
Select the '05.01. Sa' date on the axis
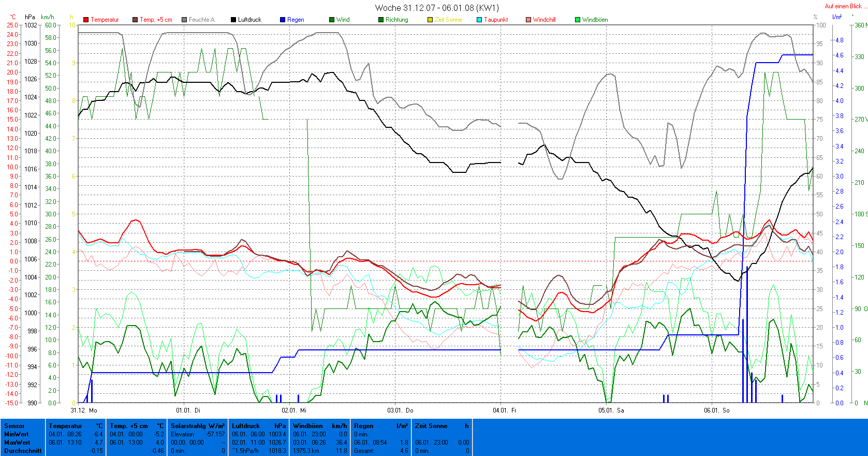tap(611, 410)
